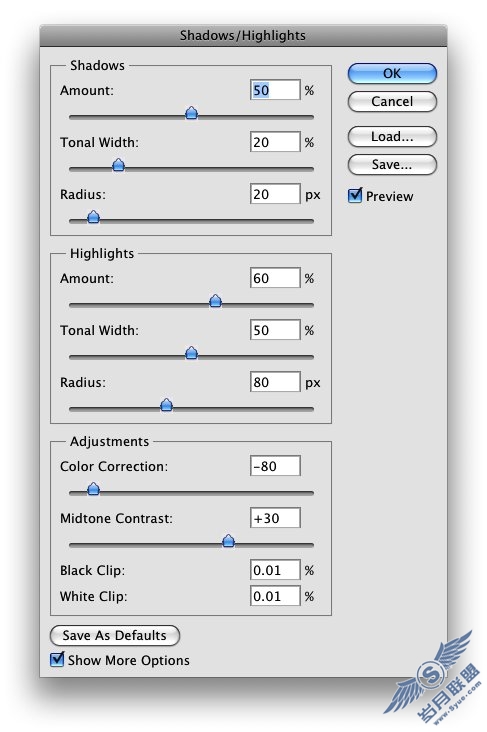Focus the Shadows Amount input field

pos(275,90)
